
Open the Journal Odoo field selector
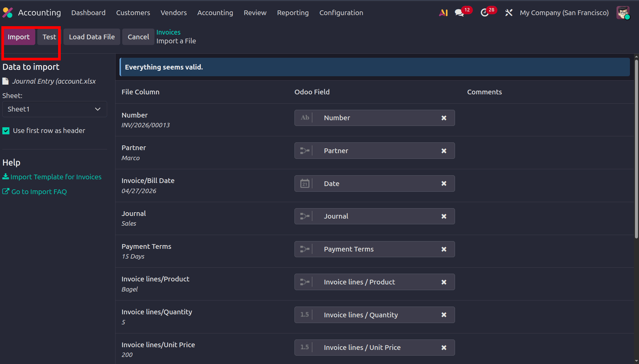click(x=375, y=216)
